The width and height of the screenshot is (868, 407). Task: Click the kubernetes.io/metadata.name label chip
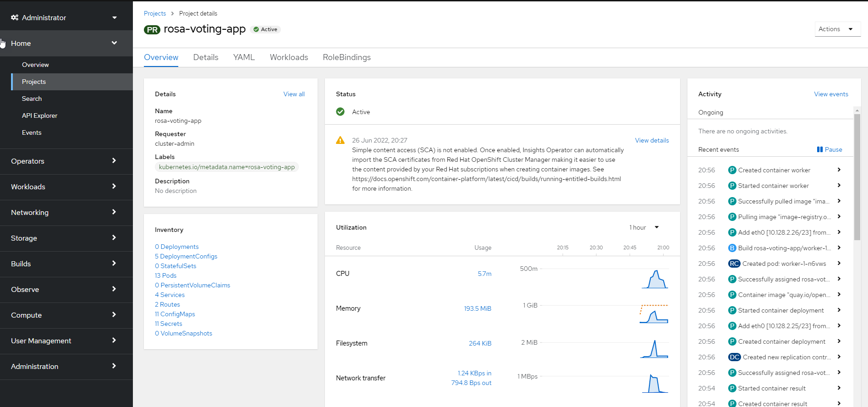[227, 167]
